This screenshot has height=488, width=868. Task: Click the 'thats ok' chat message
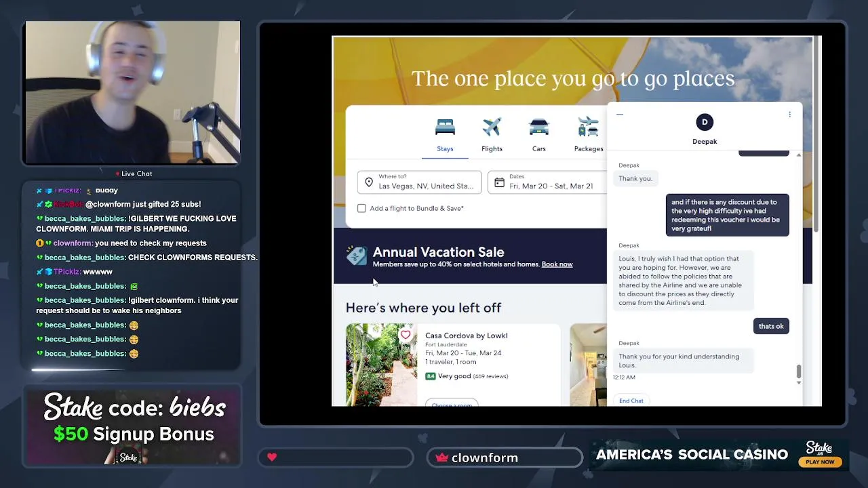tap(771, 326)
